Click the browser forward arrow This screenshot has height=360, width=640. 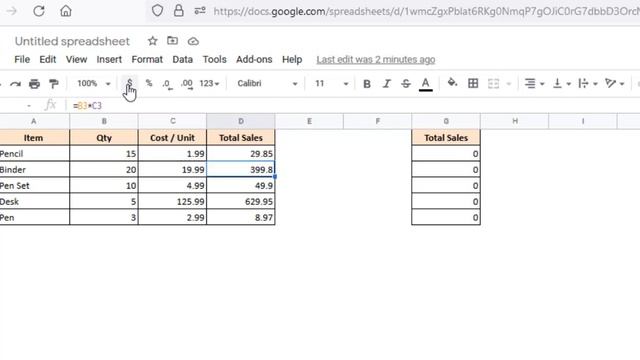tap(11, 11)
